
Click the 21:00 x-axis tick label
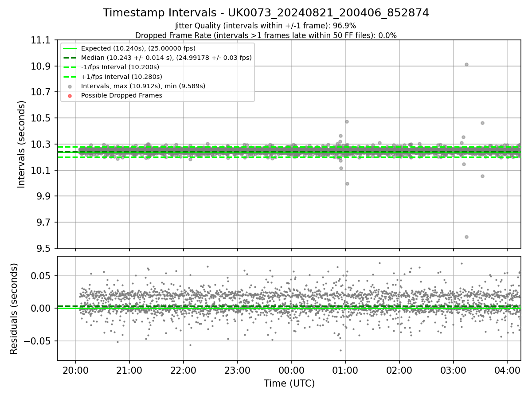129,371
